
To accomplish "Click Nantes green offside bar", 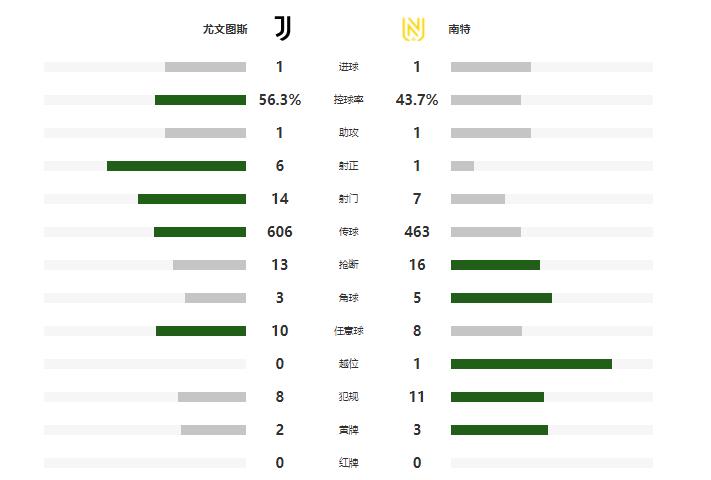I will tap(531, 364).
